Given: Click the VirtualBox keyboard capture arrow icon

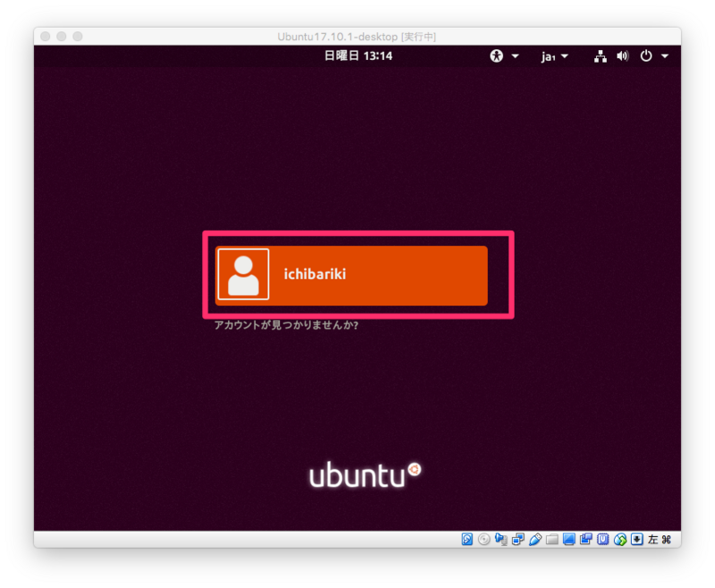Looking at the screenshot, I should [636, 539].
